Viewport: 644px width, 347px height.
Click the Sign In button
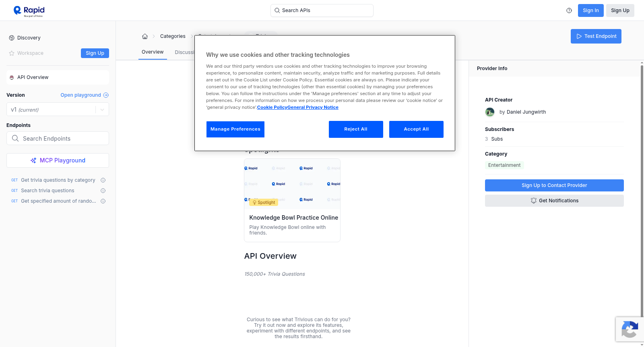591,10
